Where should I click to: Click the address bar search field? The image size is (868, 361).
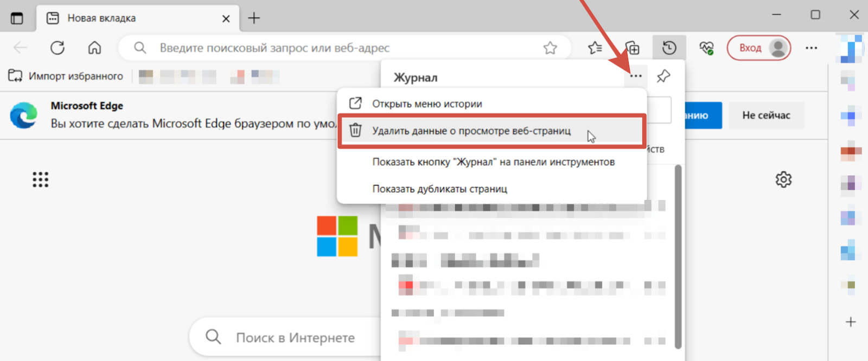[336, 48]
